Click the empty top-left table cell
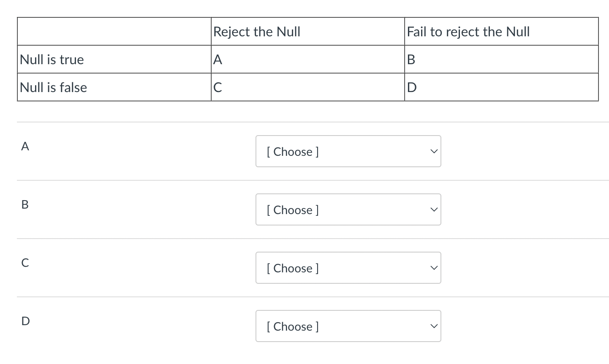The image size is (609, 364). coord(114,32)
